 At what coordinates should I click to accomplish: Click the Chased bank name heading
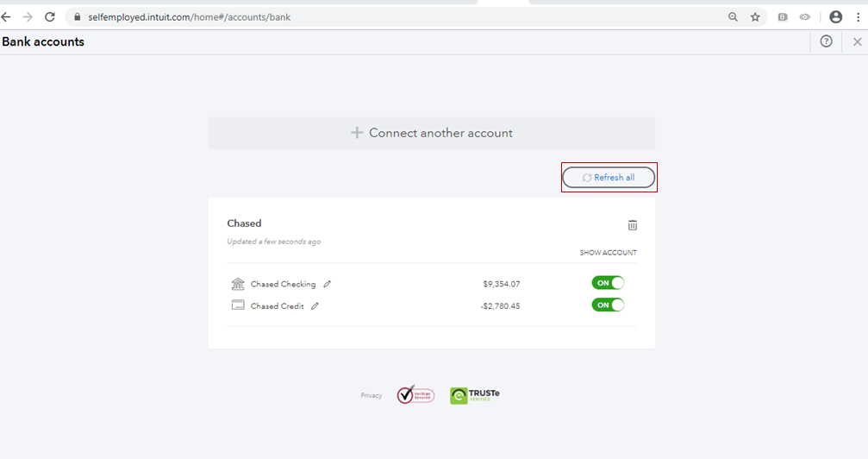[244, 223]
